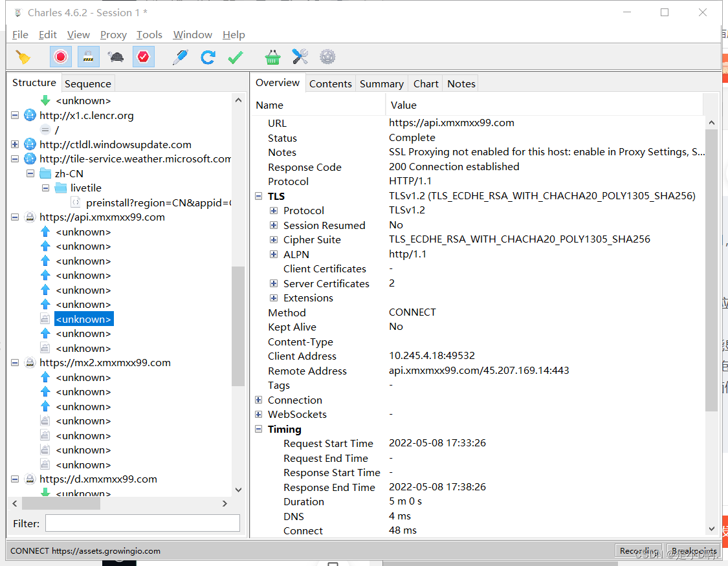728x566 pixels.
Task: Expand the Server Certificates row
Action: tap(274, 283)
